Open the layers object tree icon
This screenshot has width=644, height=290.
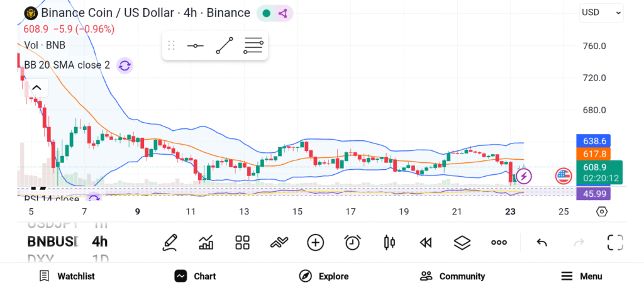pos(462,242)
